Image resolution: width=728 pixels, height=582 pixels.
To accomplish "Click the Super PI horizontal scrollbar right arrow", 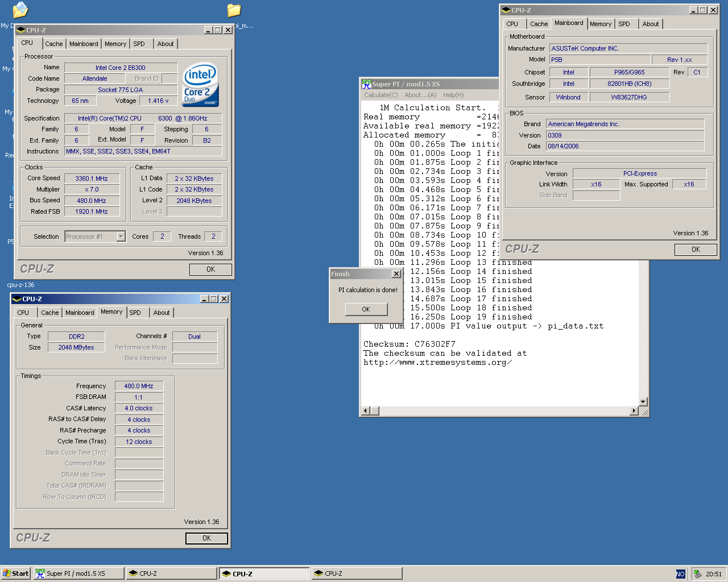I will pyautogui.click(x=634, y=411).
